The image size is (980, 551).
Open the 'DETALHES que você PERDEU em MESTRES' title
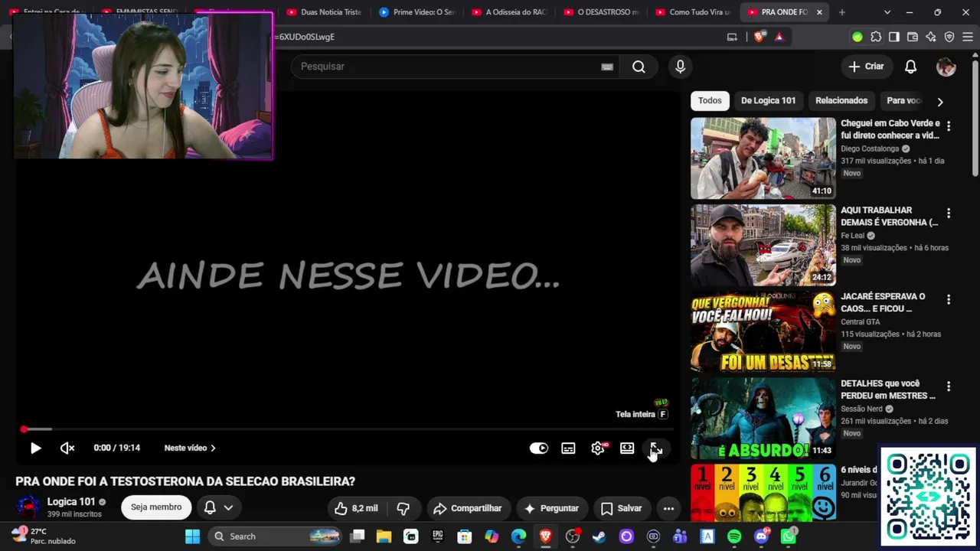[x=888, y=390]
